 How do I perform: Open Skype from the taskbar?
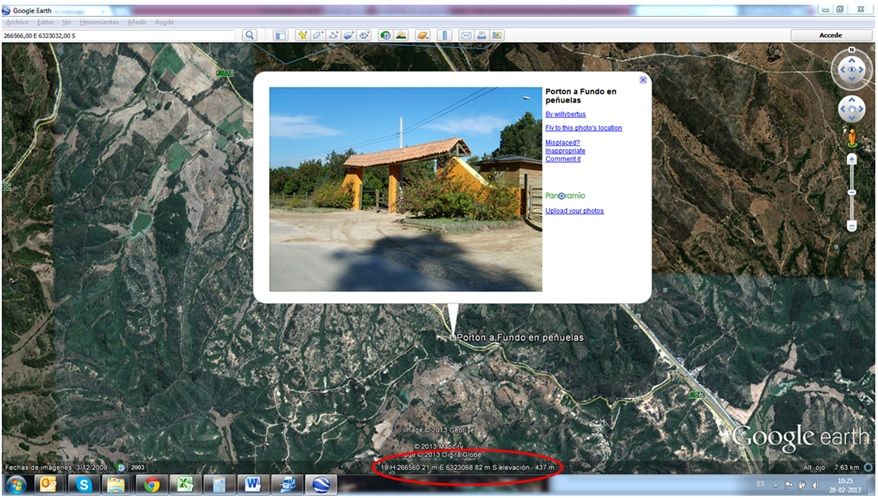83,485
